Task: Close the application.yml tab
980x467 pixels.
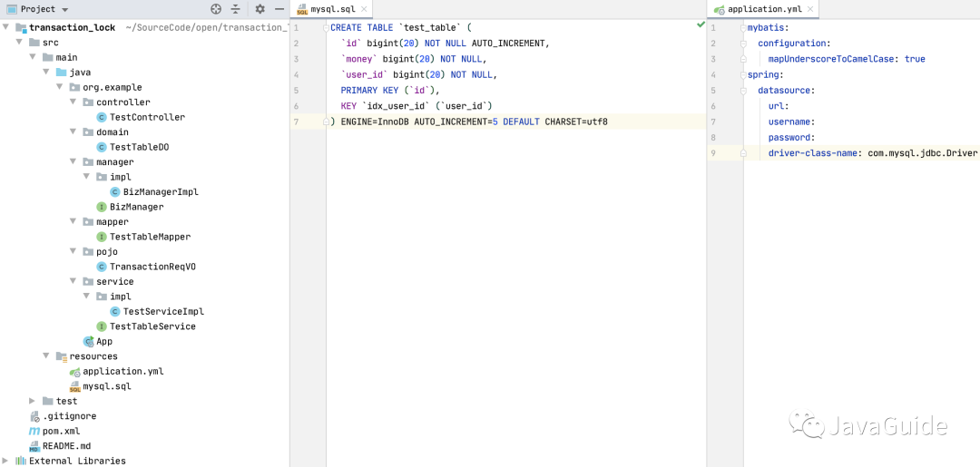Action: 810,9
